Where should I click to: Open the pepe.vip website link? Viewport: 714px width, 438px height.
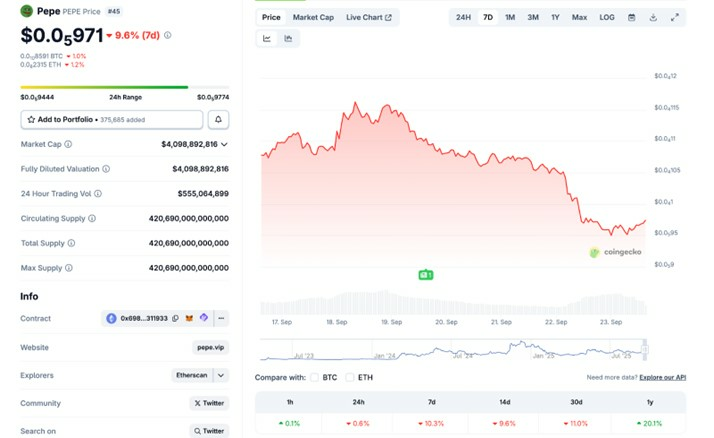point(210,347)
